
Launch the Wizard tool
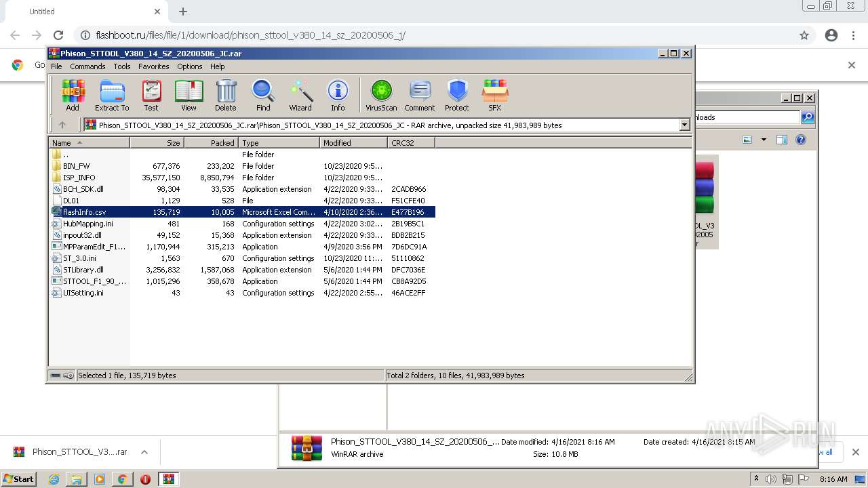click(x=300, y=95)
